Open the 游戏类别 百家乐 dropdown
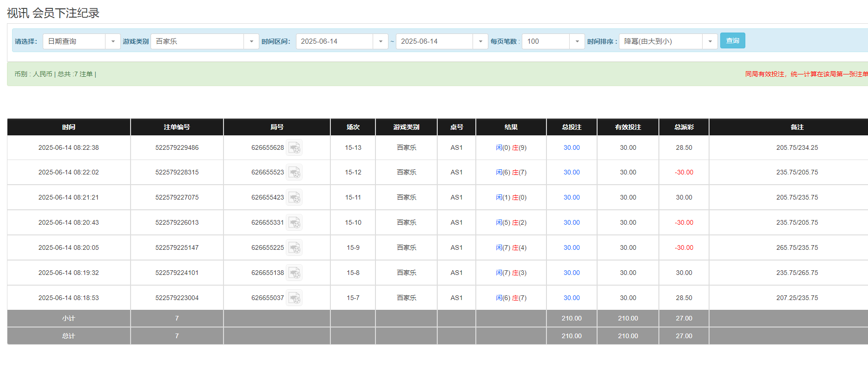Image resolution: width=868 pixels, height=374 pixels. click(x=251, y=41)
